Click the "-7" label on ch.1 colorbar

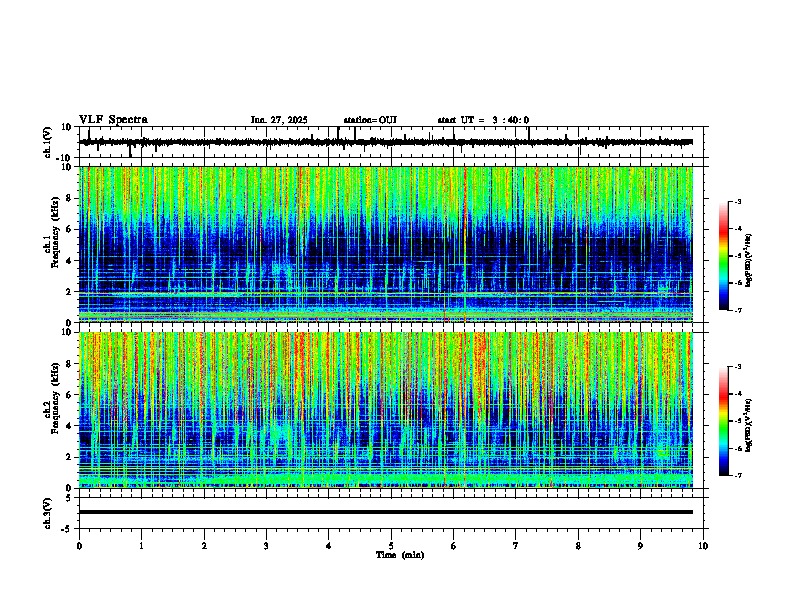pyautogui.click(x=737, y=310)
